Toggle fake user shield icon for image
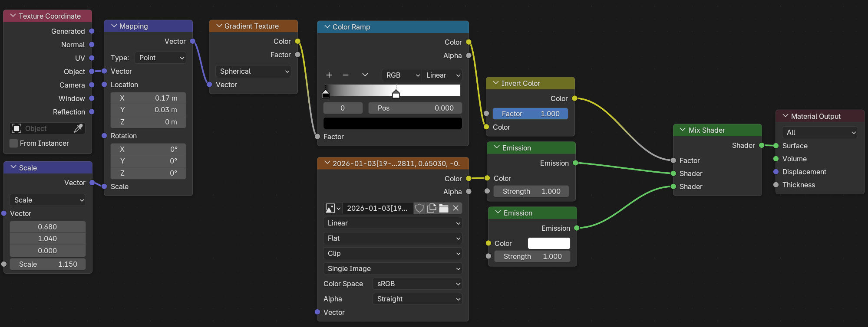 coord(419,208)
